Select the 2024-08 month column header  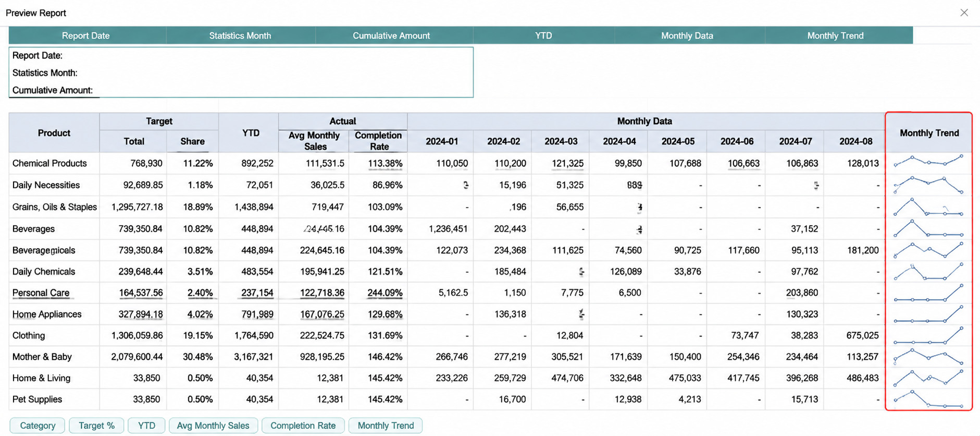tap(855, 141)
